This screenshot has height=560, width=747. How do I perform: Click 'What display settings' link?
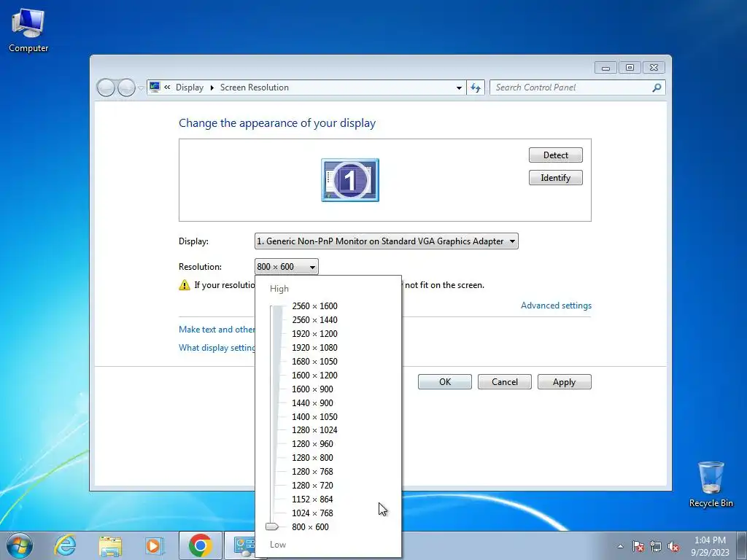[x=217, y=348]
